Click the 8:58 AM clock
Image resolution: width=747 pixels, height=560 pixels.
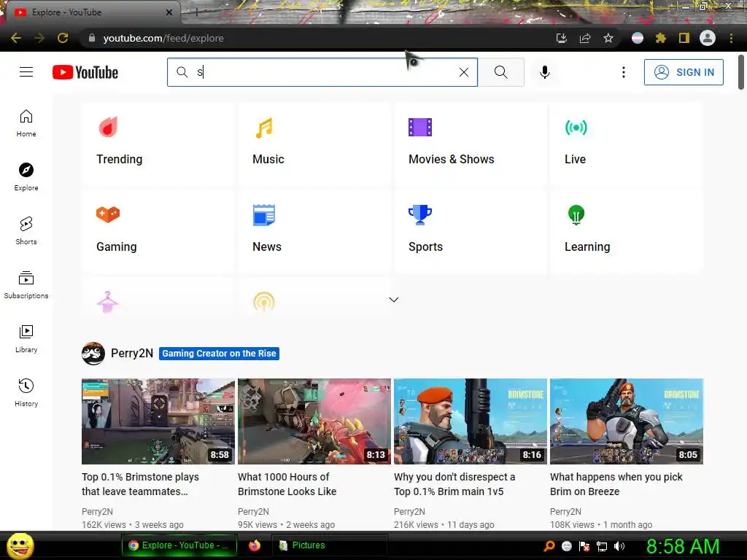tap(683, 546)
